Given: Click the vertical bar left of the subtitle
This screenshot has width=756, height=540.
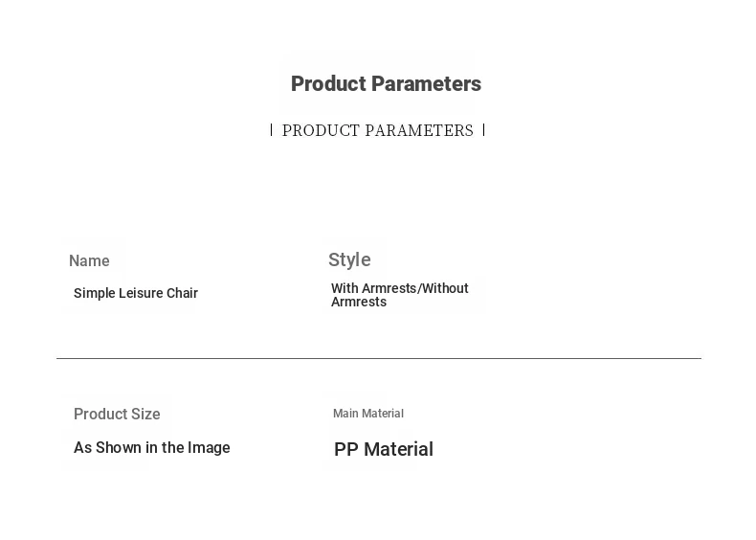Looking at the screenshot, I should (x=272, y=130).
